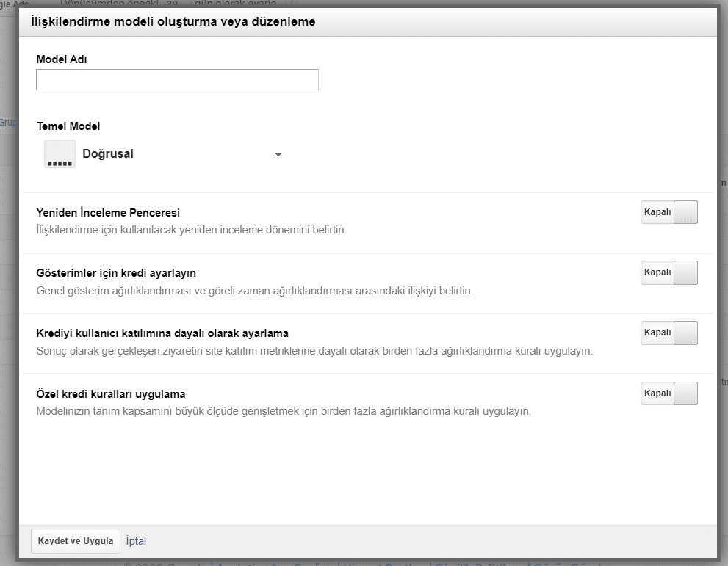Click the dialog title İlişkilendirme modeli oluşturma
Image resolution: width=728 pixels, height=566 pixels.
173,22
